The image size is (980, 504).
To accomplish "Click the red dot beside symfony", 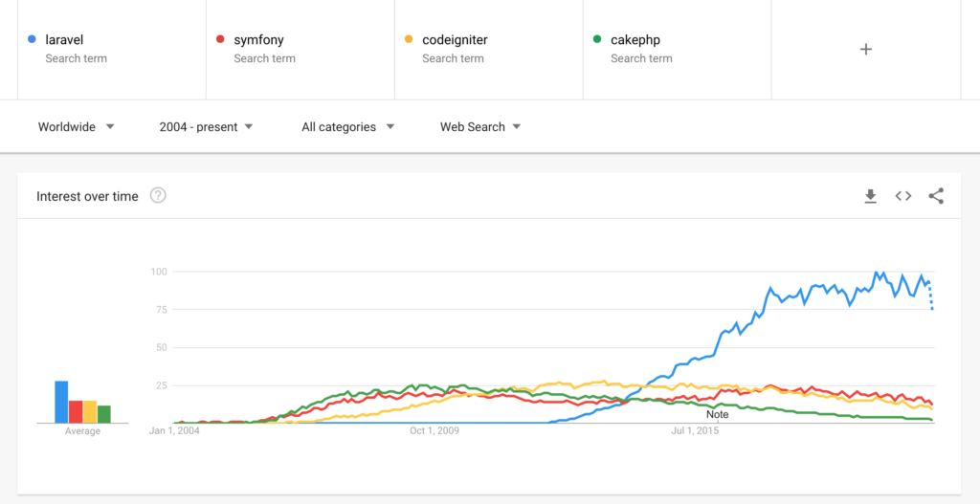I will click(220, 39).
